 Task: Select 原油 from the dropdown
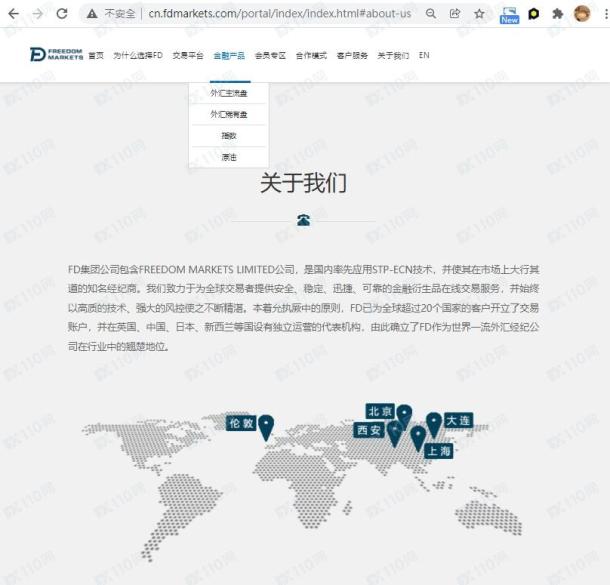229,157
